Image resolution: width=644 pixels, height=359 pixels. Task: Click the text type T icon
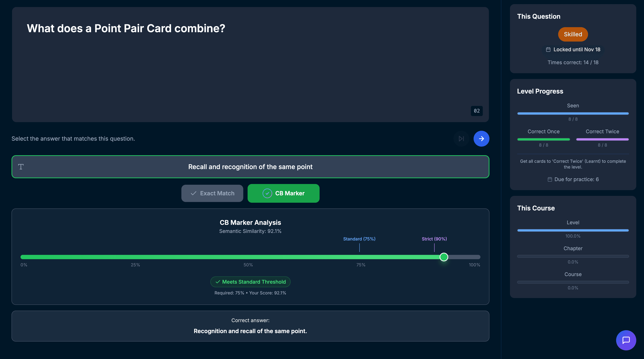[x=21, y=167]
